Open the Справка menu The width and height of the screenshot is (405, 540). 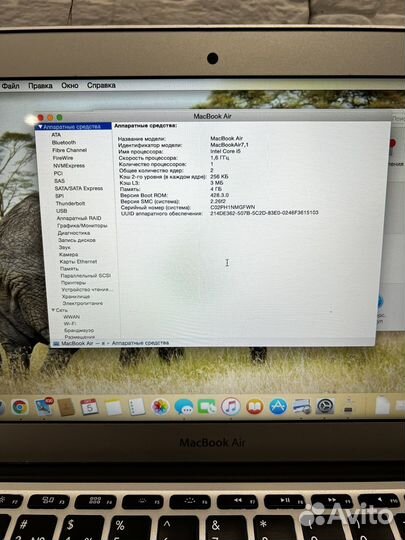pos(101,85)
